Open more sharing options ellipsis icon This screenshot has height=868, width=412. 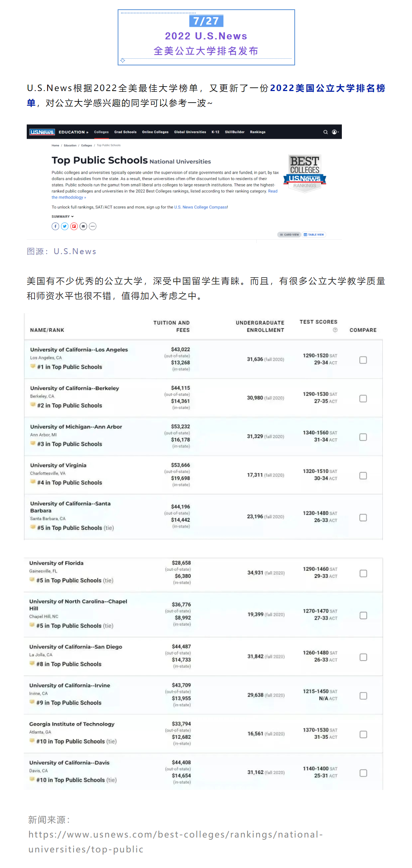[93, 226]
